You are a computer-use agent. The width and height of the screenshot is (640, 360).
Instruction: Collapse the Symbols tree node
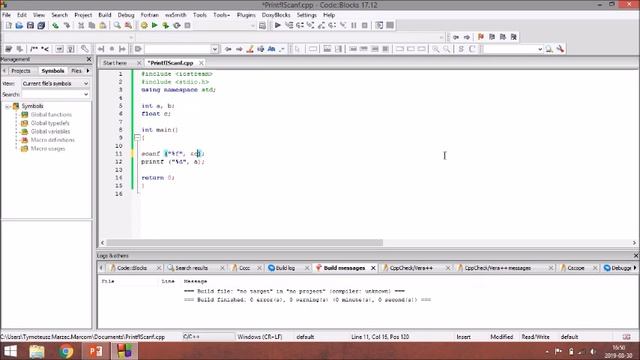tap(7, 106)
